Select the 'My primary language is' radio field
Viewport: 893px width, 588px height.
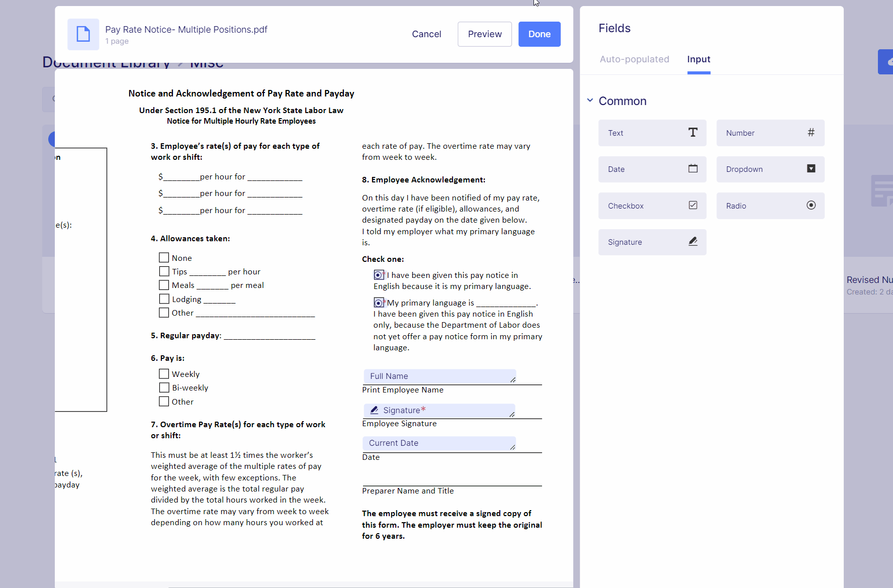[379, 303]
